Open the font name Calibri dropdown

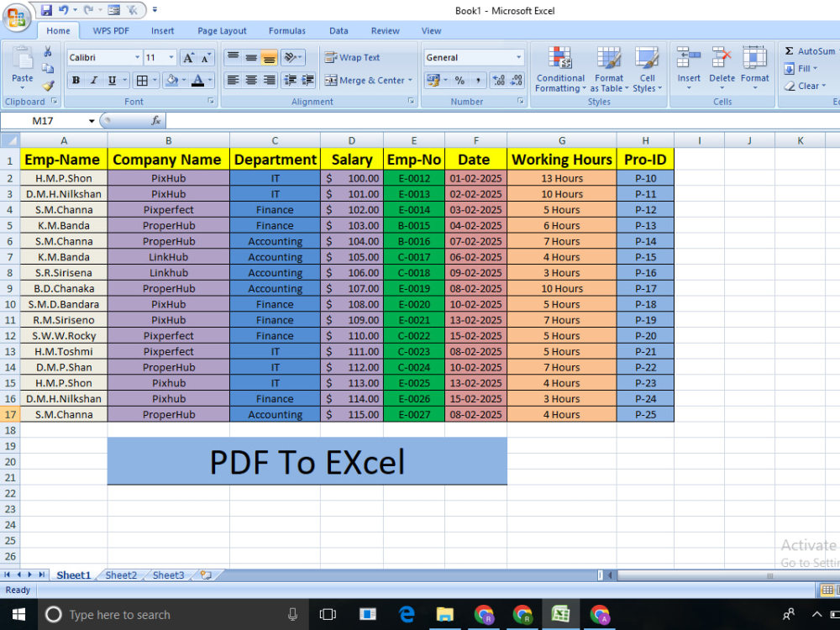137,57
